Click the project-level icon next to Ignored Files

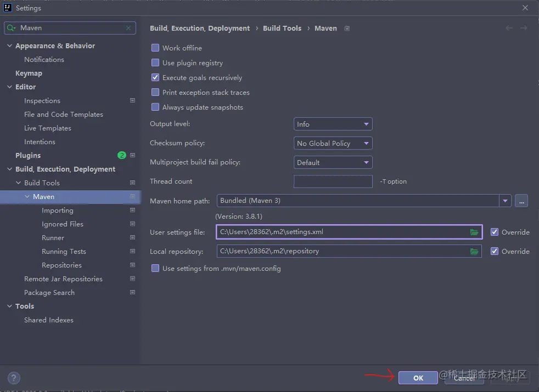[132, 224]
